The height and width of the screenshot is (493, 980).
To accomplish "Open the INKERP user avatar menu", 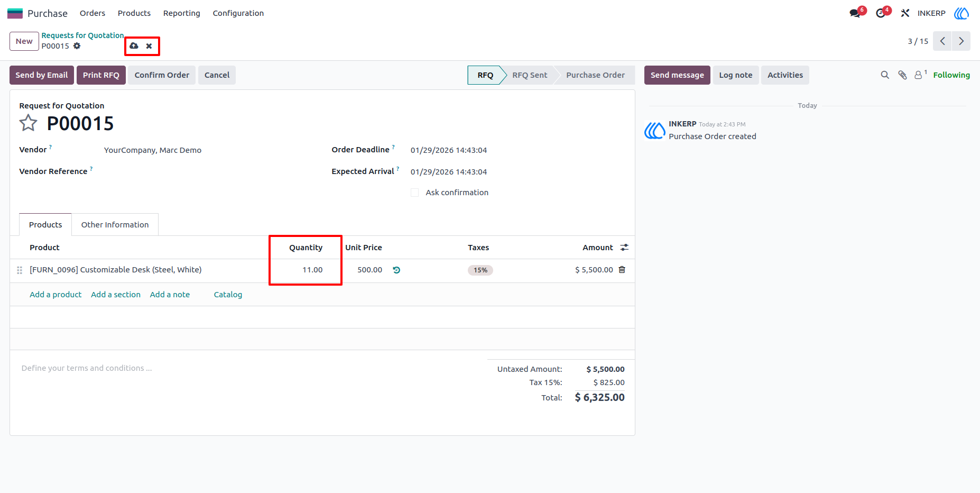I will click(x=961, y=13).
